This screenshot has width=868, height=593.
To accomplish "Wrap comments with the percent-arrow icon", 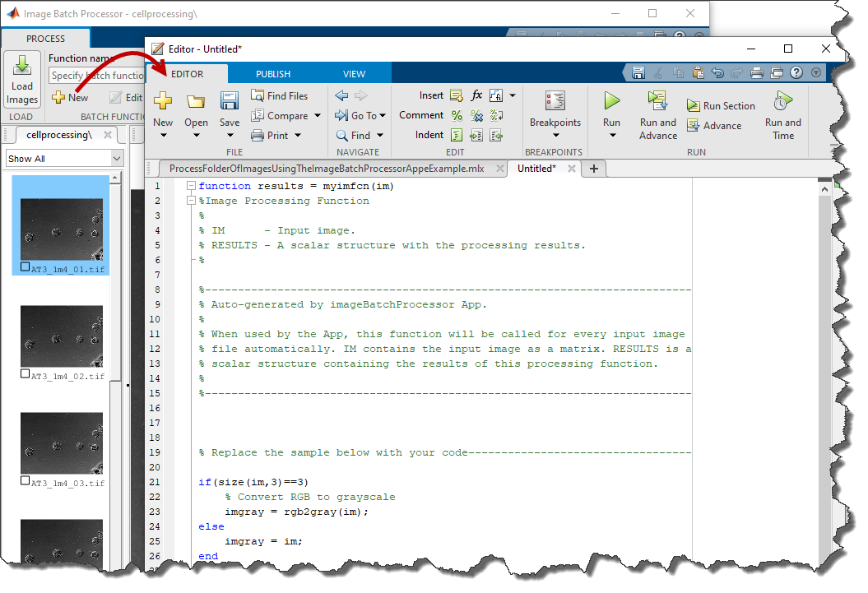I will pyautogui.click(x=496, y=116).
